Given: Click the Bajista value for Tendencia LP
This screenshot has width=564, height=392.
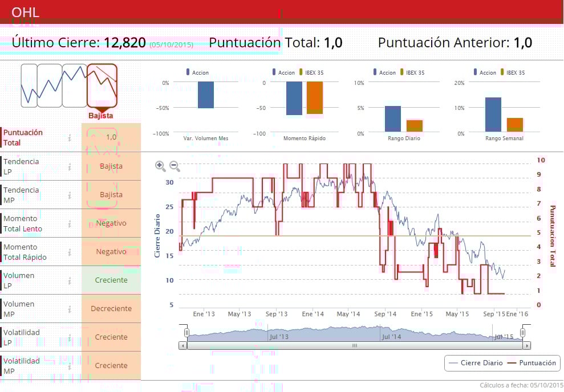Looking at the screenshot, I should [111, 166].
